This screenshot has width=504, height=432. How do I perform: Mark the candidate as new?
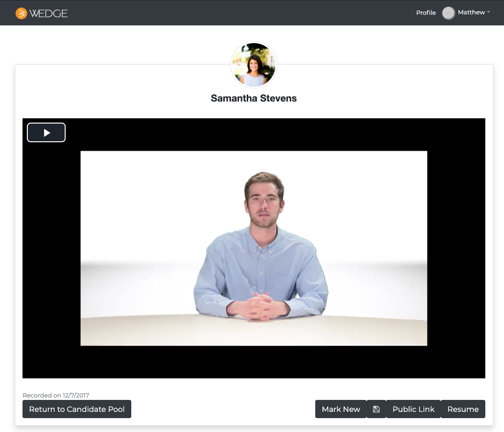341,409
